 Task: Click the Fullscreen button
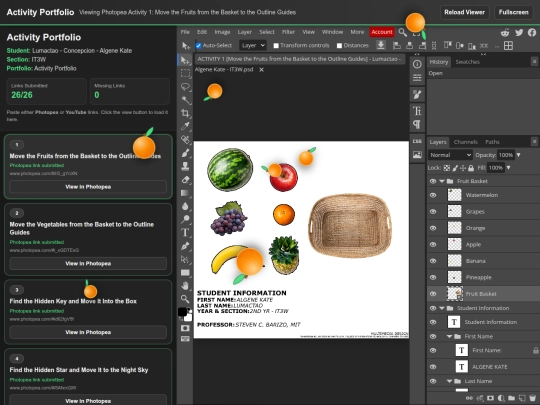513,12
